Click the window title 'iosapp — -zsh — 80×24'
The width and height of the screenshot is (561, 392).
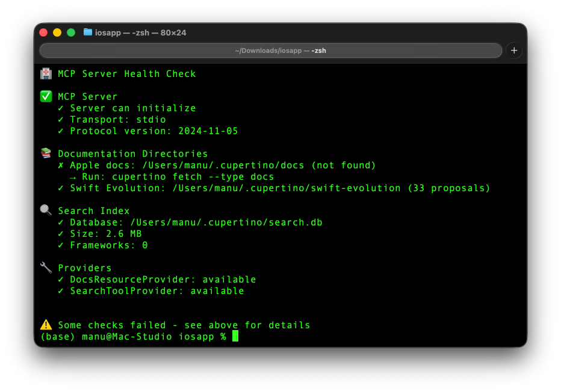click(141, 32)
